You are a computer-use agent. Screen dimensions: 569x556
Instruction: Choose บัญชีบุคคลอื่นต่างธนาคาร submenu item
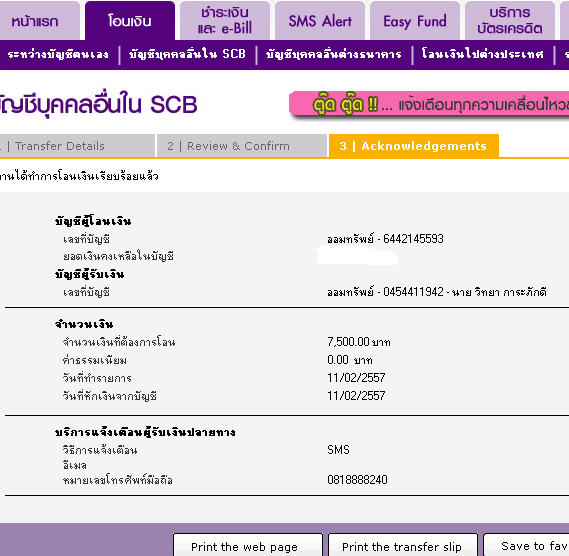334,54
